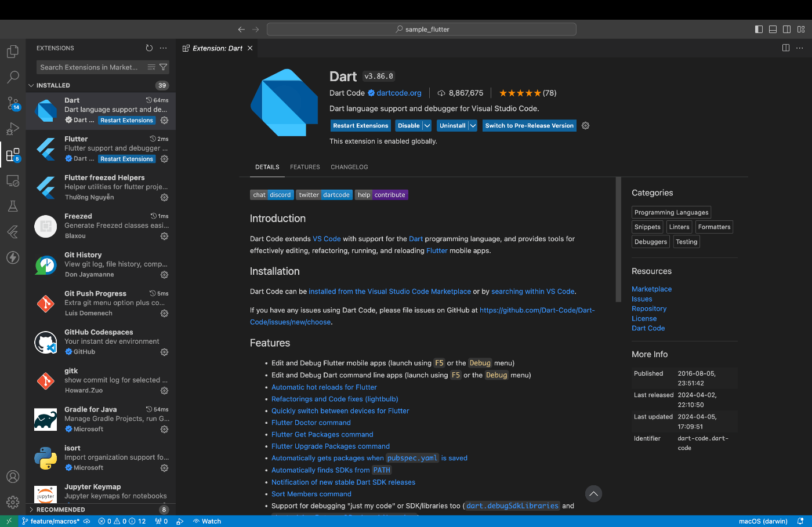The height and width of the screenshot is (527, 812).
Task: Open Extensions panel more actions menu
Action: [164, 48]
